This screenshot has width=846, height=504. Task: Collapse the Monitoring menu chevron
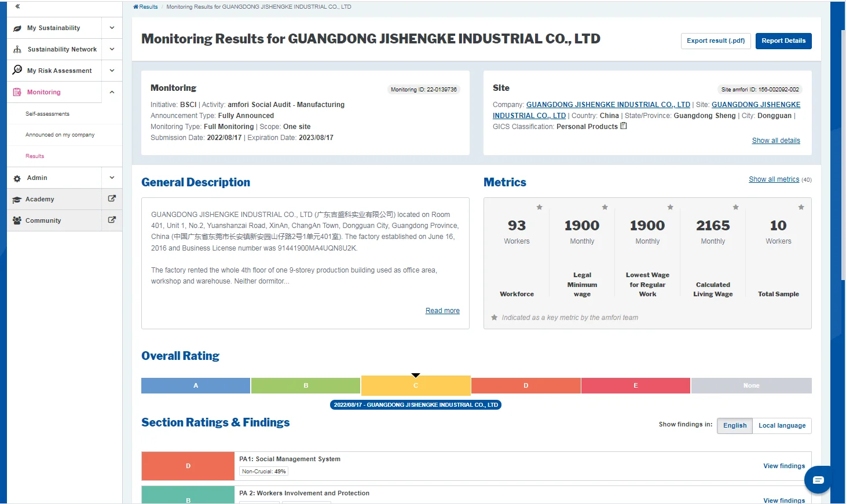point(112,92)
